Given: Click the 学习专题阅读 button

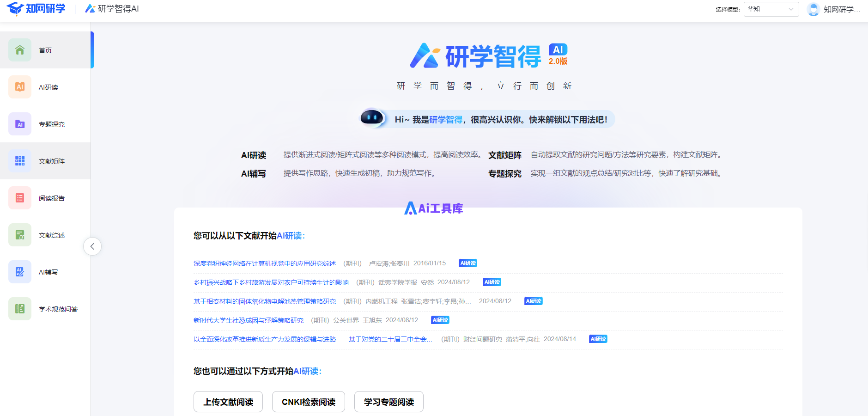Looking at the screenshot, I should pyautogui.click(x=389, y=402).
